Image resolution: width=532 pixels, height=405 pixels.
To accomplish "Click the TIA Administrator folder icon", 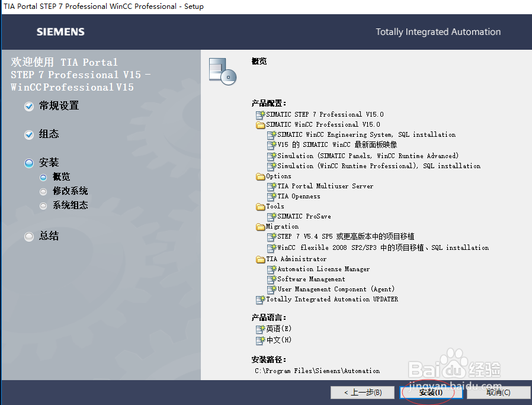I will (x=261, y=259).
